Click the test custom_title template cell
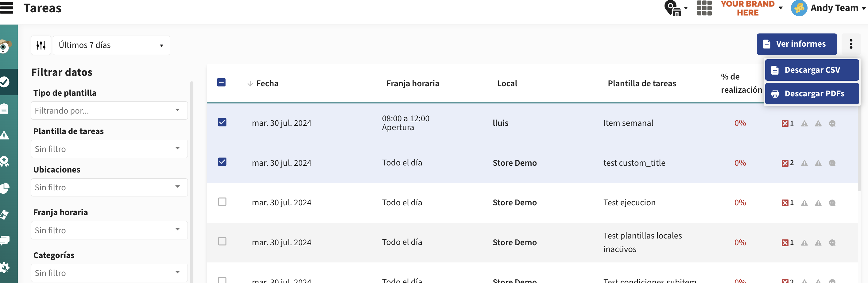Image resolution: width=868 pixels, height=283 pixels. click(634, 163)
